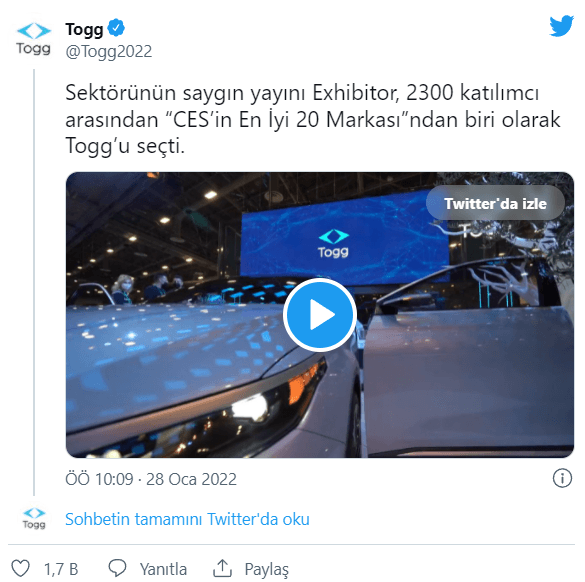Click the Twitter bird logo
This screenshot has height=582, width=585.
coord(561,26)
